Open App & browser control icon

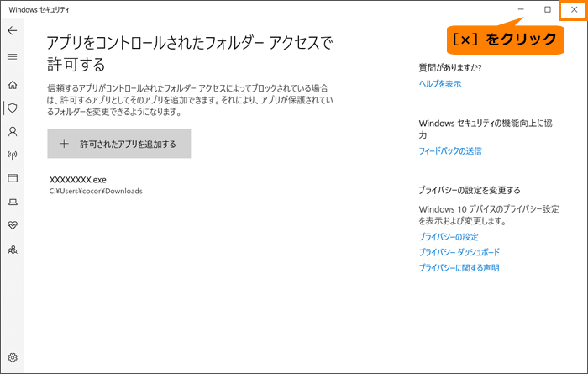pos(13,178)
